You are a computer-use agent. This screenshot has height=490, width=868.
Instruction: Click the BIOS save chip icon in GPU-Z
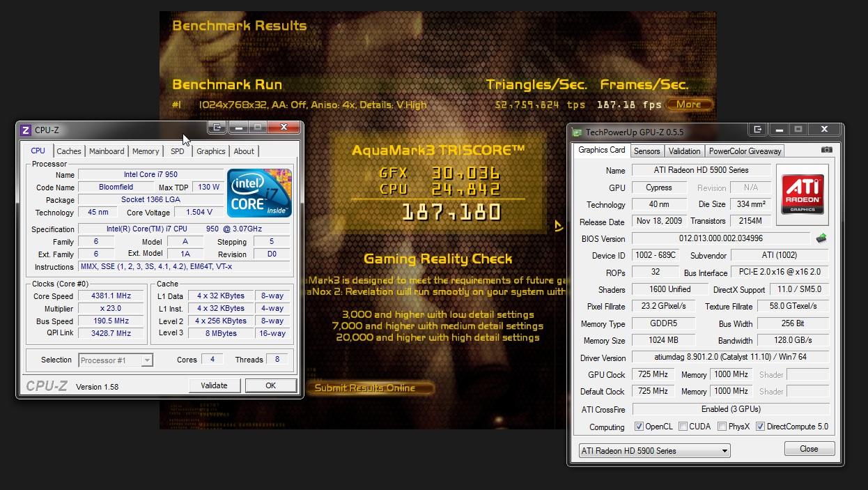click(821, 238)
